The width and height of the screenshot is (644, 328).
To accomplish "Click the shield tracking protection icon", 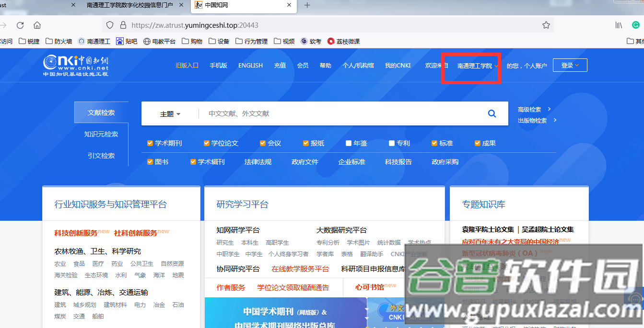I will [110, 25].
